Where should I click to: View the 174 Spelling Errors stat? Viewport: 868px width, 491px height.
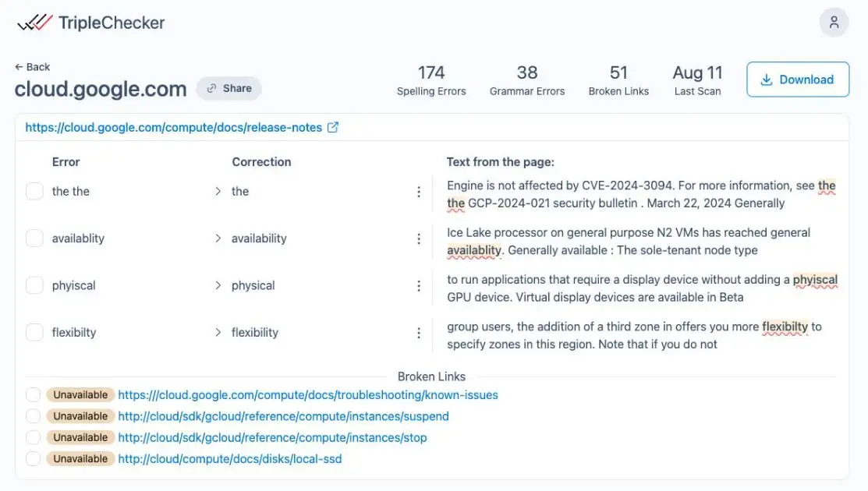431,80
